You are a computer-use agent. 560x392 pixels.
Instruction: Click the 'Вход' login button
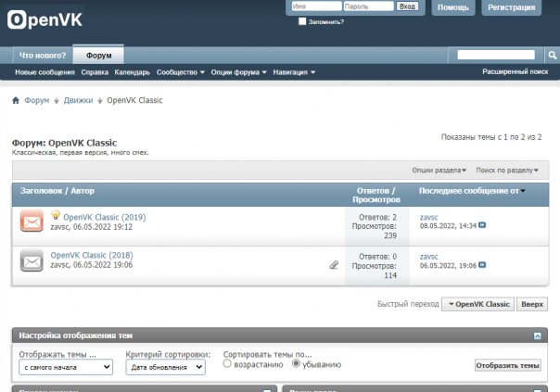pyautogui.click(x=407, y=6)
